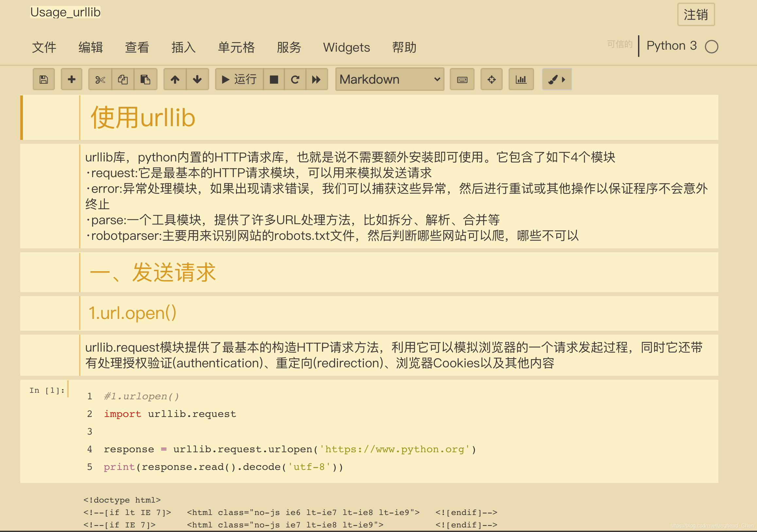Insert a new cell with the plus icon
Viewport: 757px width, 532px height.
click(71, 79)
